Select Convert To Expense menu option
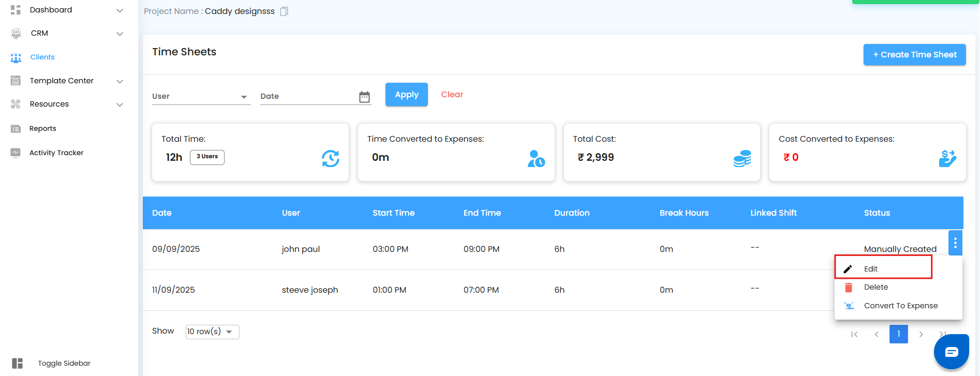The width and height of the screenshot is (980, 376). (900, 306)
